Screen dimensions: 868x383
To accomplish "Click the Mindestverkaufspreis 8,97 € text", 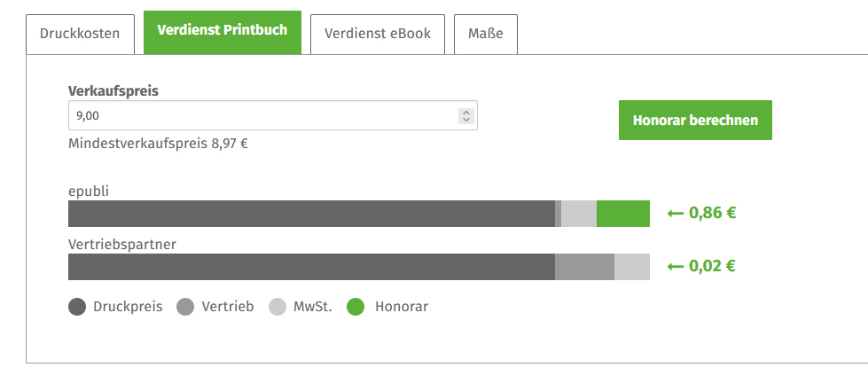I will tap(158, 143).
